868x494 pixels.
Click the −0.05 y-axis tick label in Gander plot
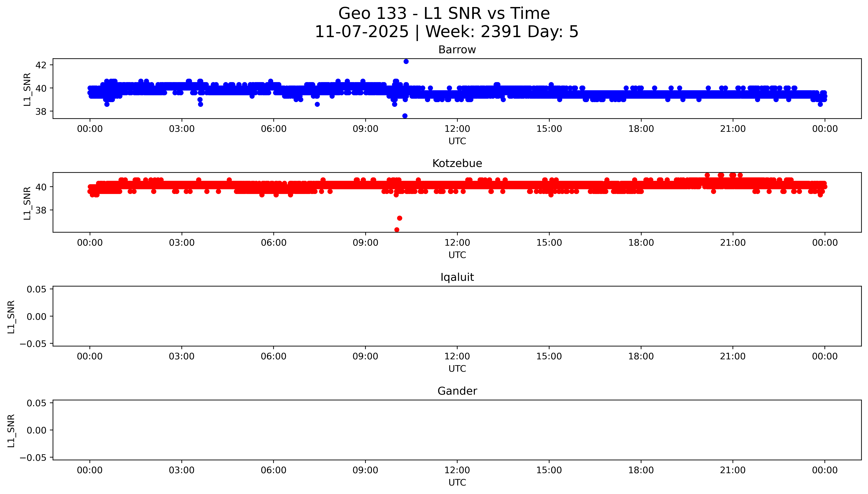tap(33, 458)
